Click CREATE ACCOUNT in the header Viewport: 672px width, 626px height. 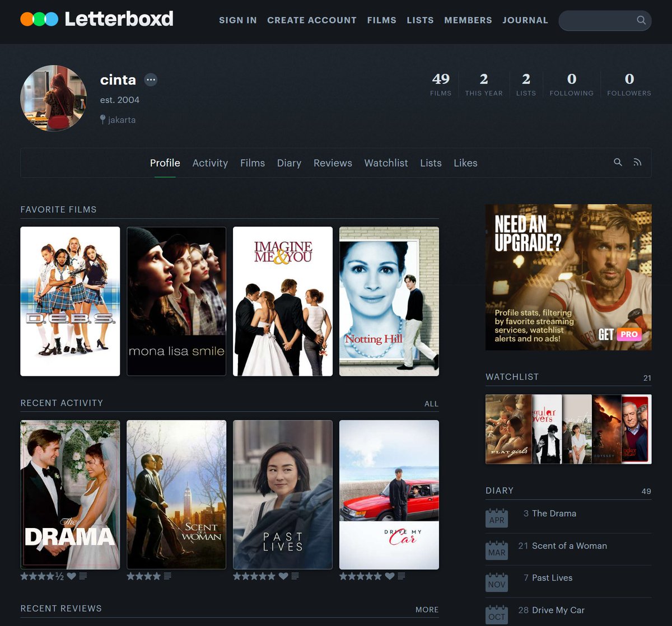point(312,20)
